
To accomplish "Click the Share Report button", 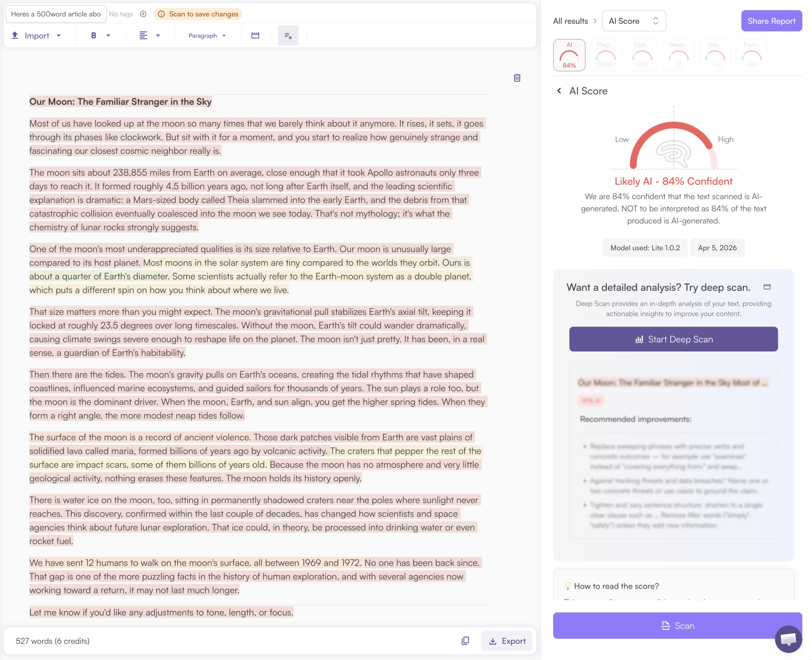I will coord(771,21).
